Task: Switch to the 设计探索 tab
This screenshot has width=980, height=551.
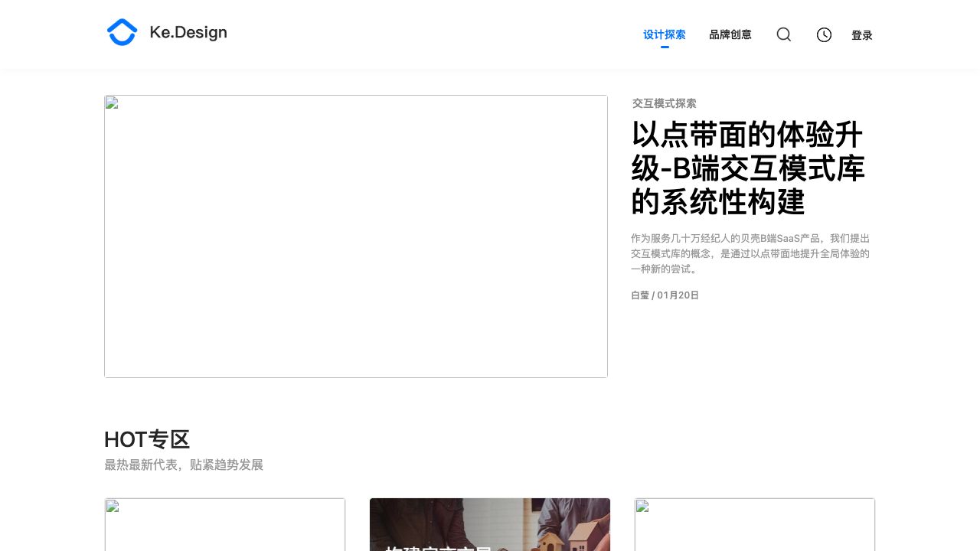Action: [664, 34]
